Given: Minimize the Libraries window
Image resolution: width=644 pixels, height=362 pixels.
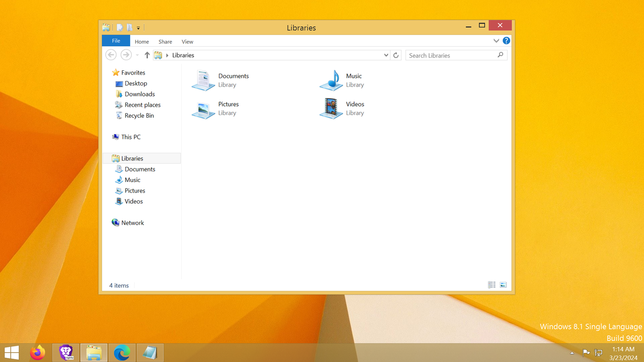Looking at the screenshot, I should [x=468, y=26].
